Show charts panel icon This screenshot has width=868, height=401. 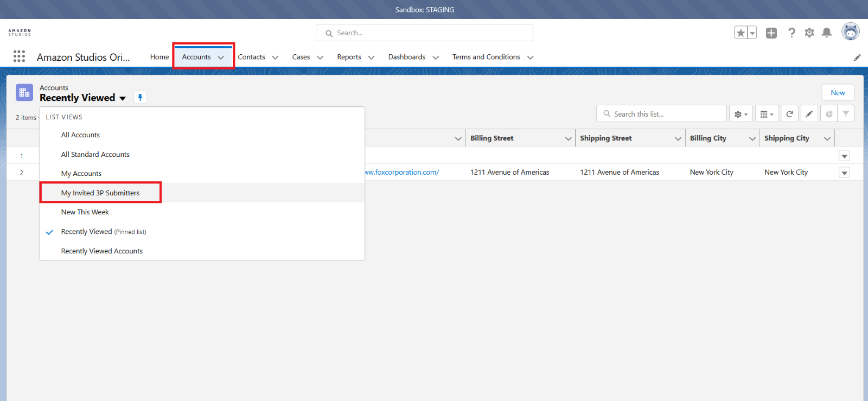(829, 114)
